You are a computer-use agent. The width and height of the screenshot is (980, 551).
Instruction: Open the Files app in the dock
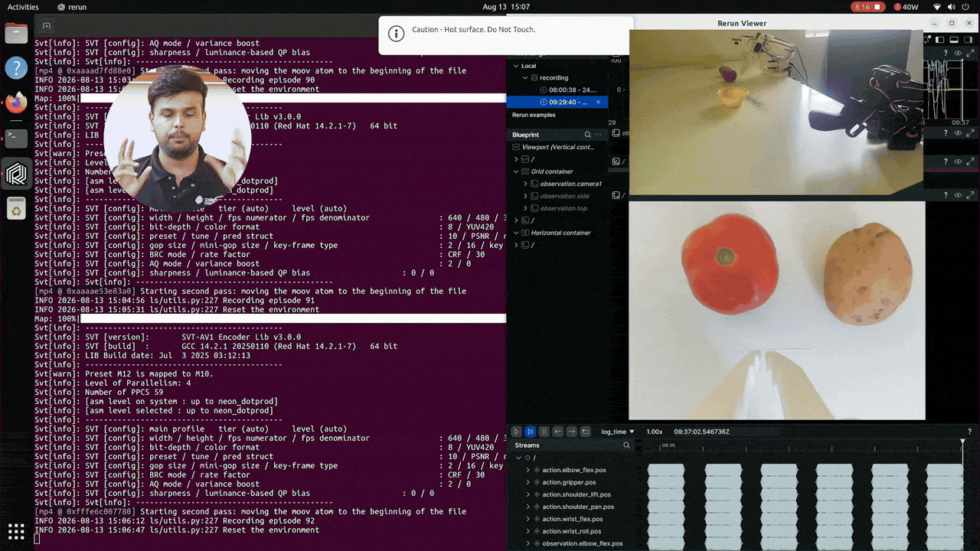(16, 33)
